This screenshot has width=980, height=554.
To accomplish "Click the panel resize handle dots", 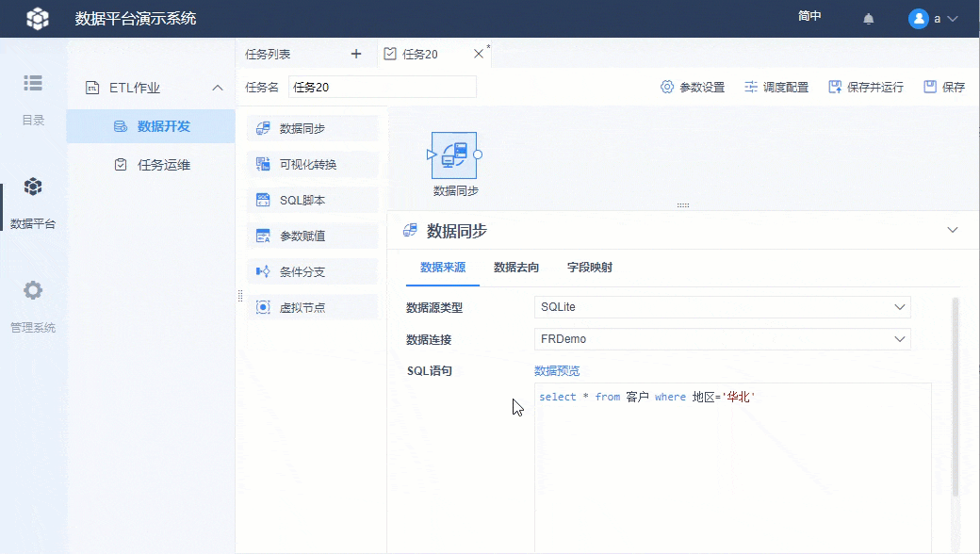I will [x=683, y=205].
